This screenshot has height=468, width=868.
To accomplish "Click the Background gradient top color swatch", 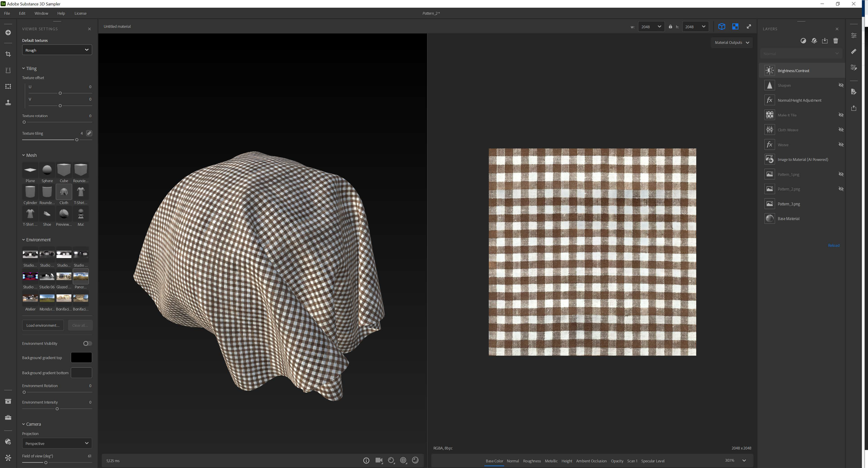I will point(81,358).
